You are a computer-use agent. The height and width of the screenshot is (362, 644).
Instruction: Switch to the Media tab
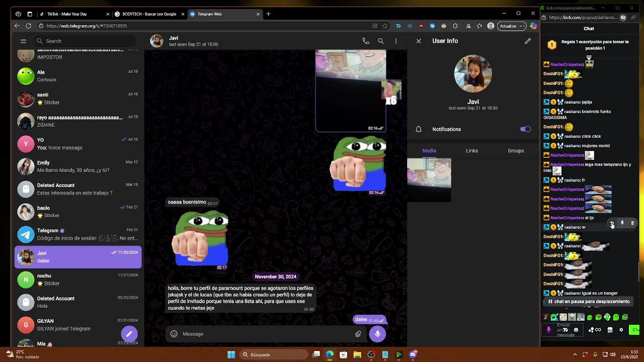point(429,151)
